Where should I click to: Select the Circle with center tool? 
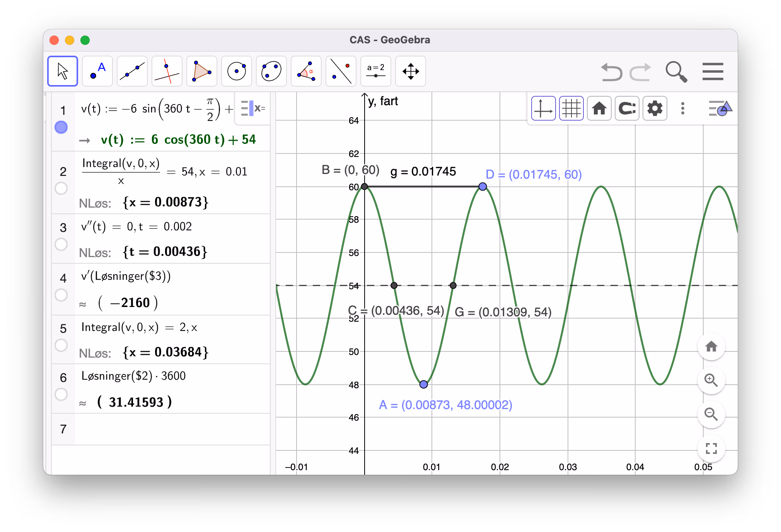[x=237, y=71]
